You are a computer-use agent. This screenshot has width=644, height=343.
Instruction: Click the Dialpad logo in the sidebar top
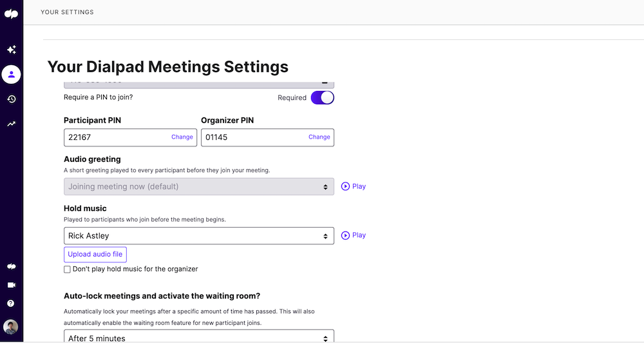pos(11,14)
